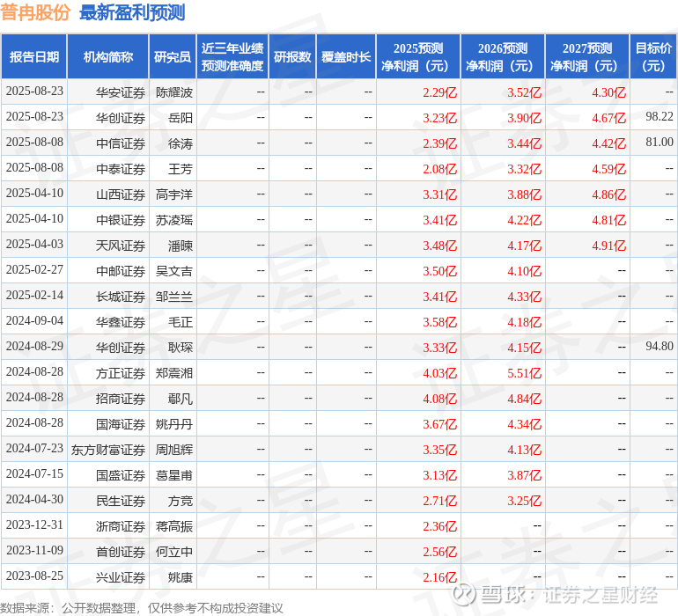This screenshot has width=678, height=616.
Task: Click the 东方财富证券 cell
Action: [x=108, y=449]
